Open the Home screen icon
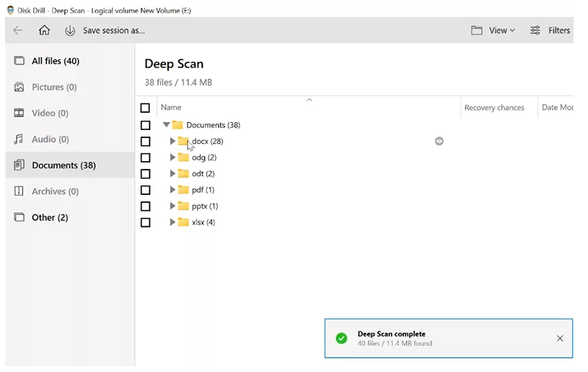This screenshot has height=372, width=588. point(44,30)
